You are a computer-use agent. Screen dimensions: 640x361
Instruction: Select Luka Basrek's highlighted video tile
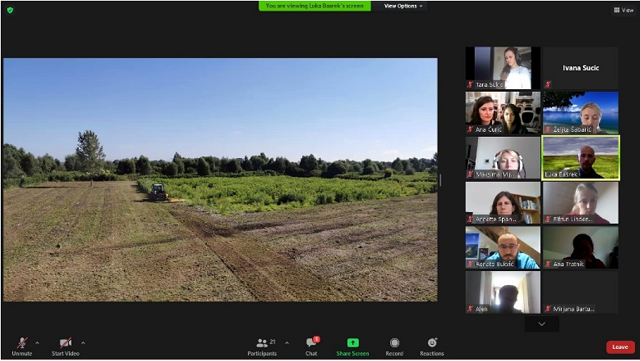[580, 158]
